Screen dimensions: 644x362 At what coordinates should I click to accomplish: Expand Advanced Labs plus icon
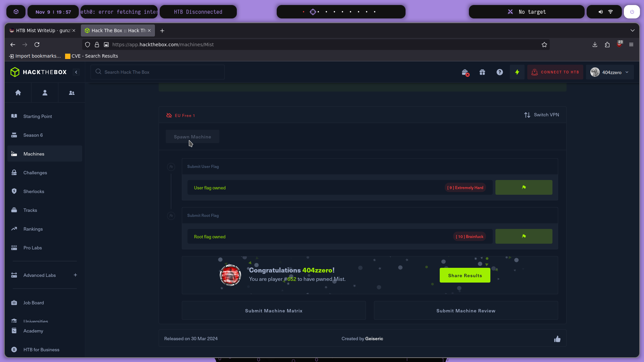tap(75, 275)
